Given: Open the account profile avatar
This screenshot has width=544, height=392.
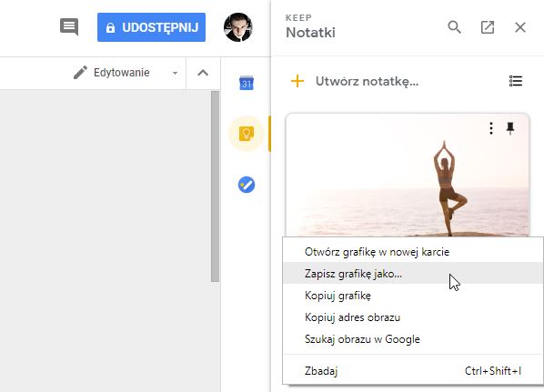Looking at the screenshot, I should pos(238,27).
